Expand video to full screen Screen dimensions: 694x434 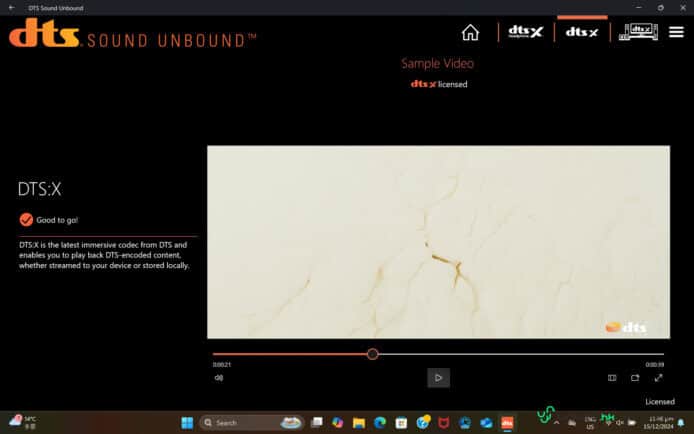click(x=658, y=378)
